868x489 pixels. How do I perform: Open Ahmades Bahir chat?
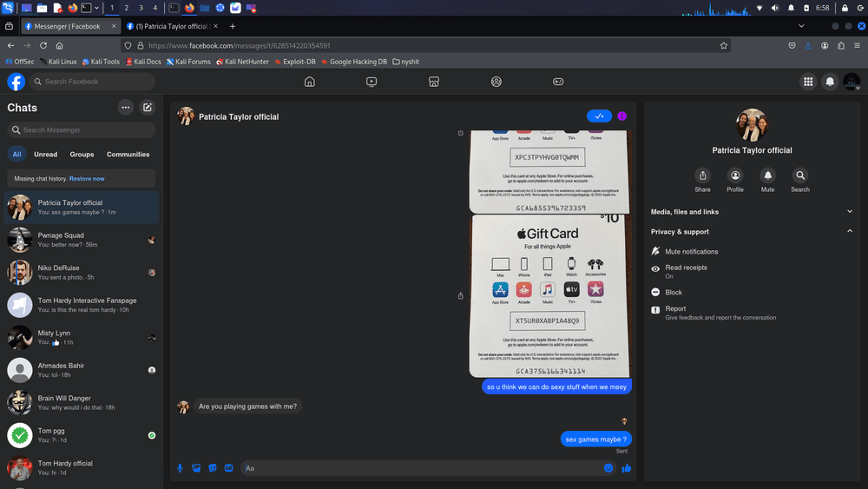pyautogui.click(x=82, y=370)
